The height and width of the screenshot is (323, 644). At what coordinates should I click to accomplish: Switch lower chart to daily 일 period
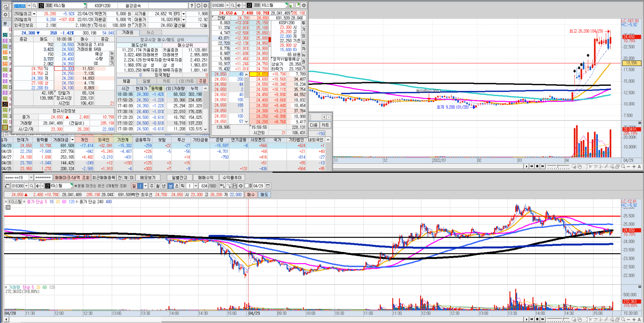(x=134, y=186)
